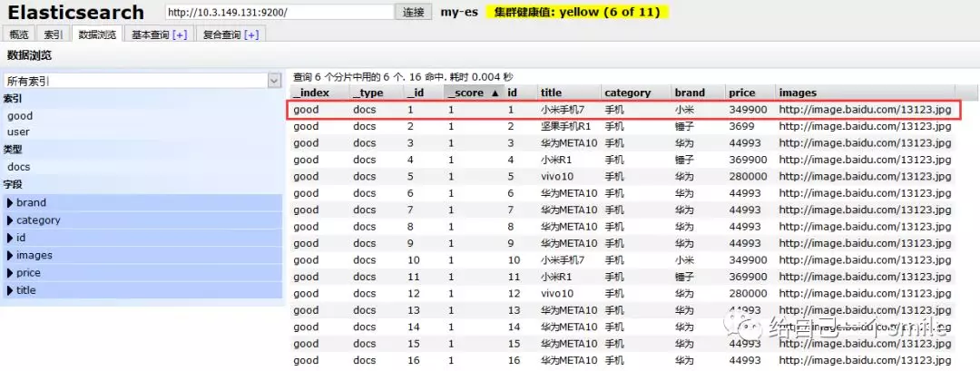The width and height of the screenshot is (980, 371).
Task: Sort by the brand column header
Action: pos(698,93)
